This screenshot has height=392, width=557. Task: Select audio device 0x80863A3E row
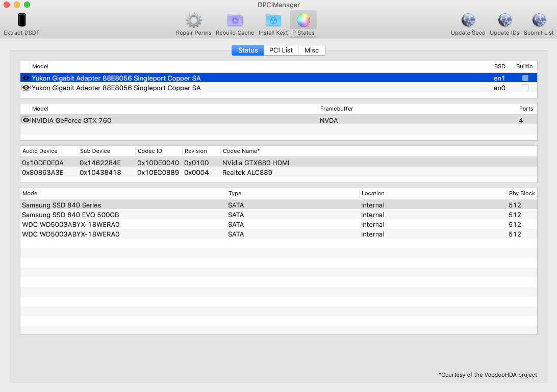click(x=278, y=172)
